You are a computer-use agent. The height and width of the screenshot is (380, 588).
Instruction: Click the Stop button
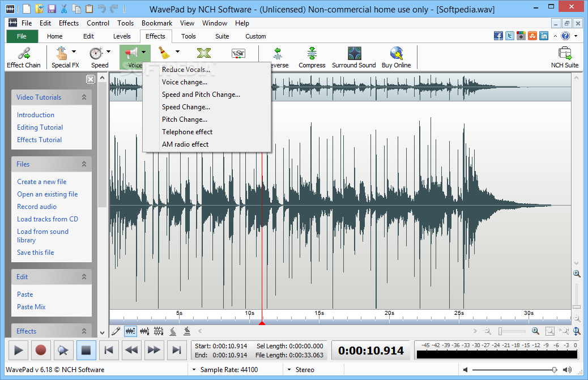pyautogui.click(x=86, y=351)
